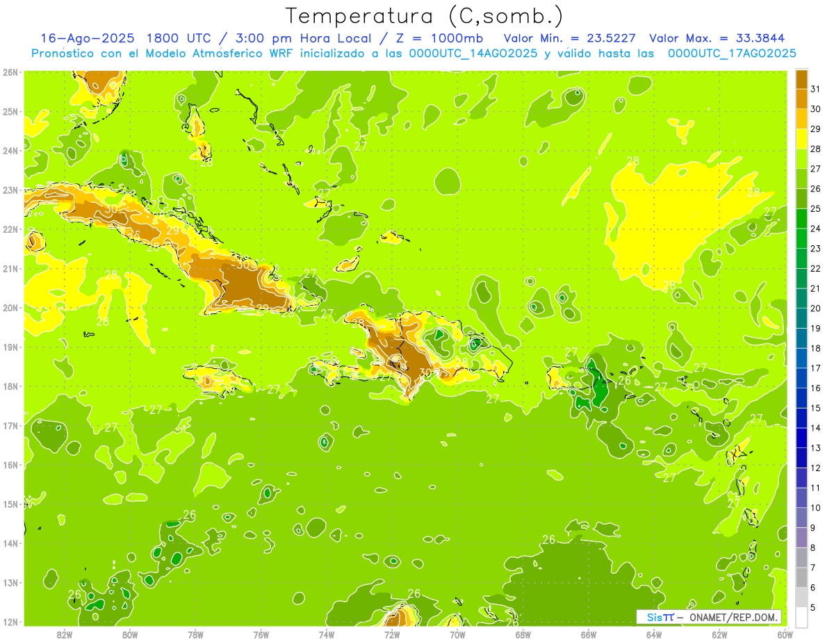The height and width of the screenshot is (644, 834).
Task: Click the "16N" latitude axis label
Action: (10, 465)
